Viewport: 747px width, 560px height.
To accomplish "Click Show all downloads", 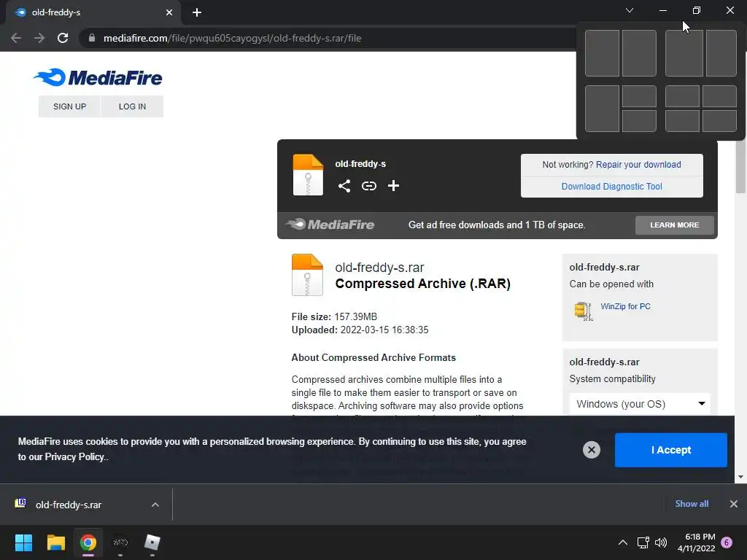I will click(692, 504).
